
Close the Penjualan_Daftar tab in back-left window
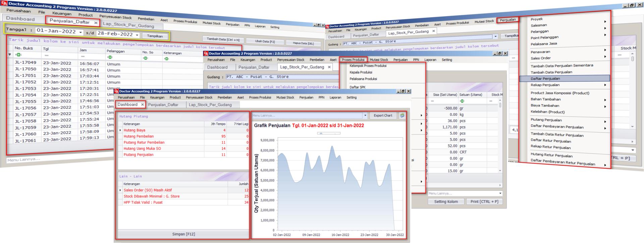(96, 23)
